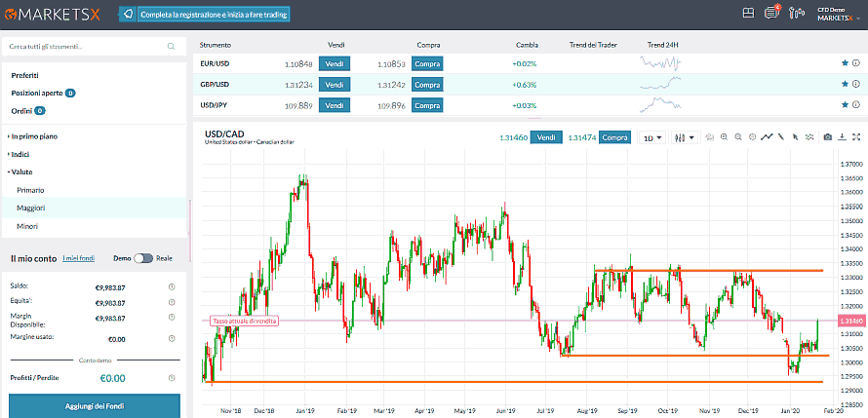This screenshot has width=868, height=418.
Task: Click Compra for GBP/USD
Action: point(427,85)
